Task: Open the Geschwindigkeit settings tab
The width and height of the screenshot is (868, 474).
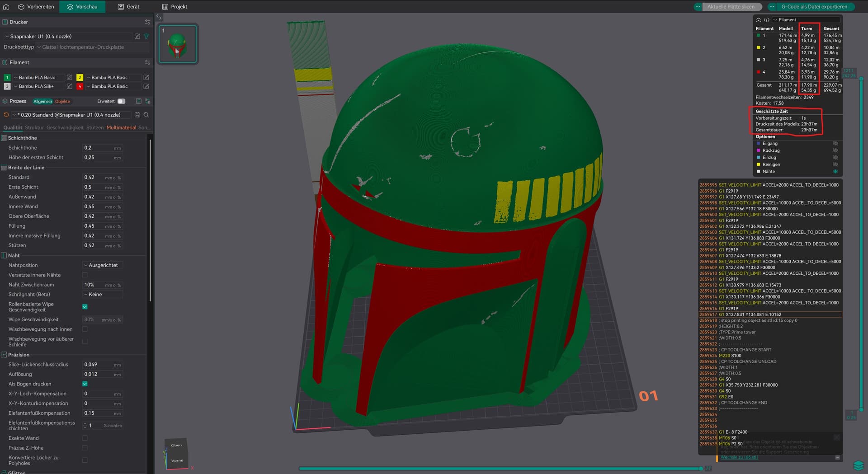Action: (65, 127)
